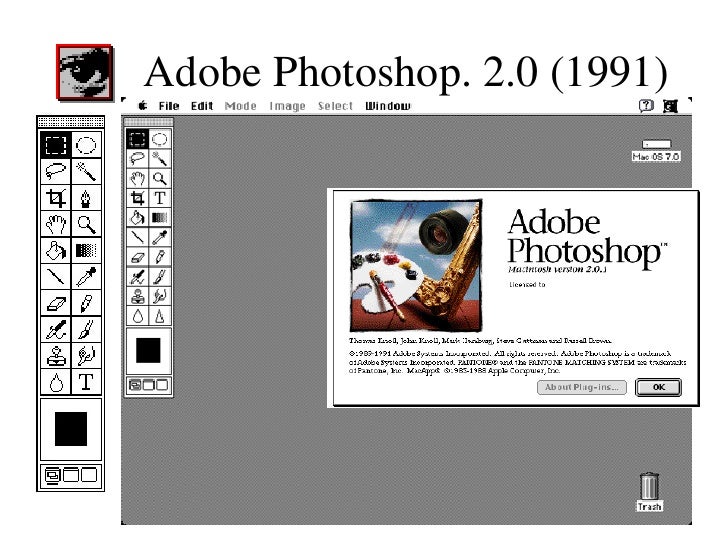Switch to full screen with menu bar, small toolbox

click(149, 385)
